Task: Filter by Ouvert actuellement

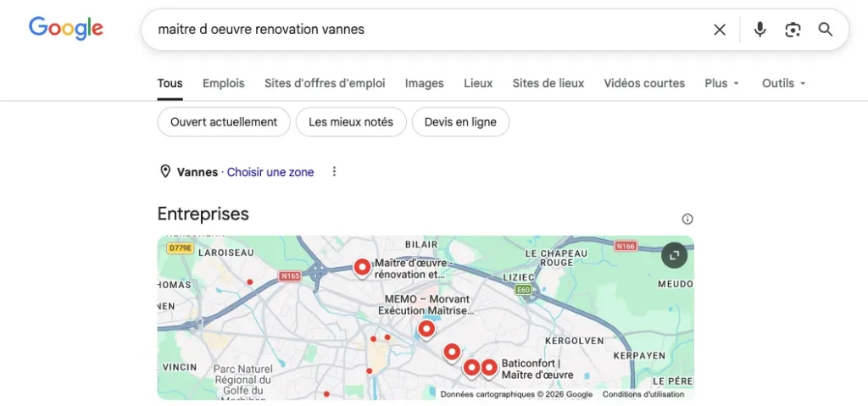Action: [224, 122]
